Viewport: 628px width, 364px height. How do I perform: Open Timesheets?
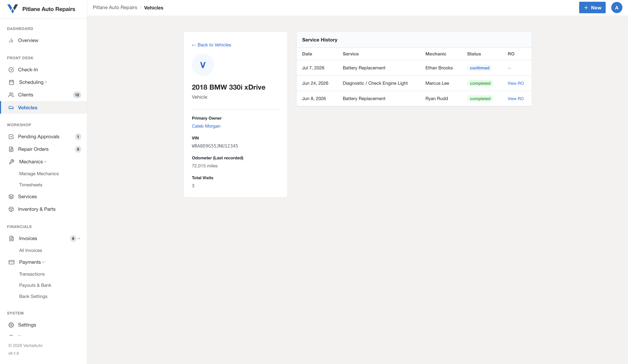pyautogui.click(x=31, y=185)
